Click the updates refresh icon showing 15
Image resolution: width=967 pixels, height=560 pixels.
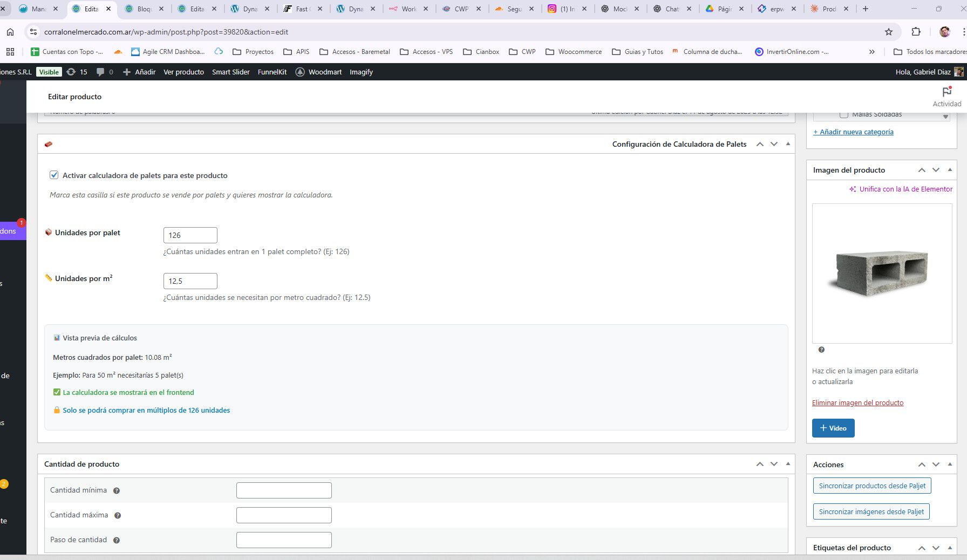71,72
